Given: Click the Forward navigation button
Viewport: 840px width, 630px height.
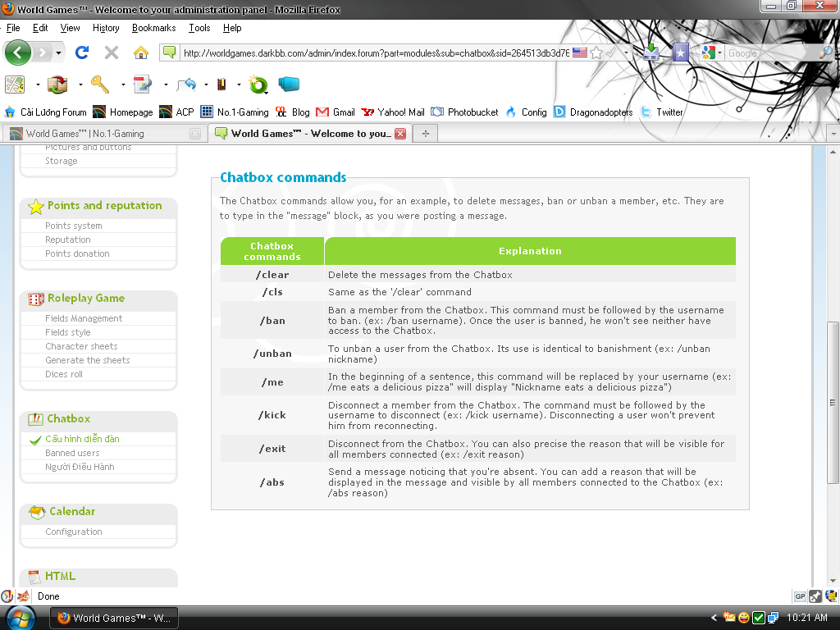Looking at the screenshot, I should tap(42, 52).
